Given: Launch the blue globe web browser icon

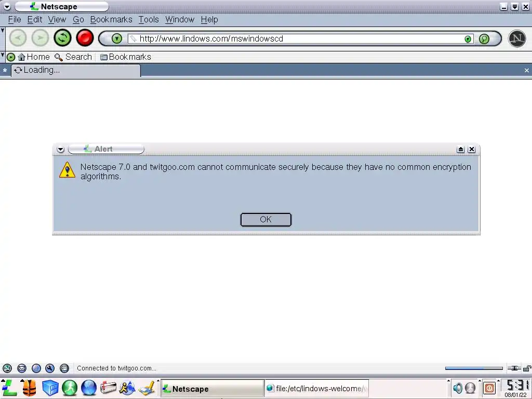Looking at the screenshot, I should click(x=89, y=388).
